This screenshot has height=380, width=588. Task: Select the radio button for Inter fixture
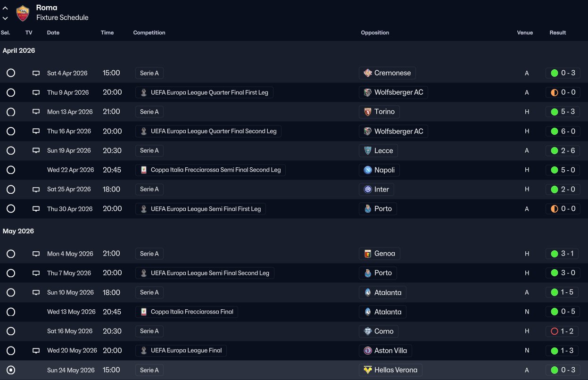click(x=11, y=189)
